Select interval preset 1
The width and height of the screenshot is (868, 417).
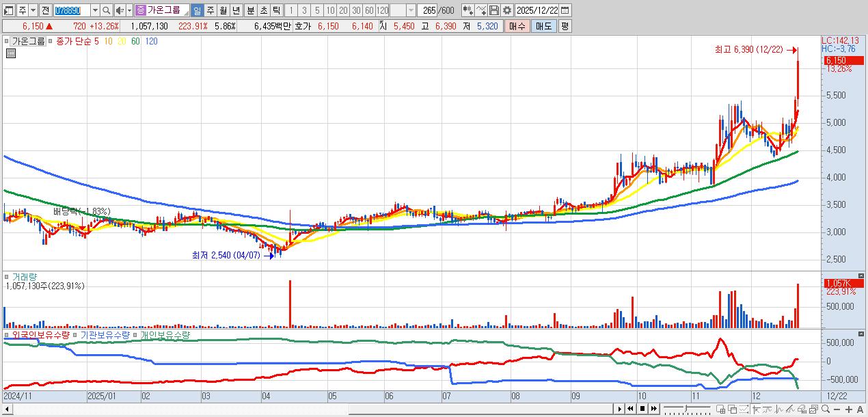coord(291,10)
